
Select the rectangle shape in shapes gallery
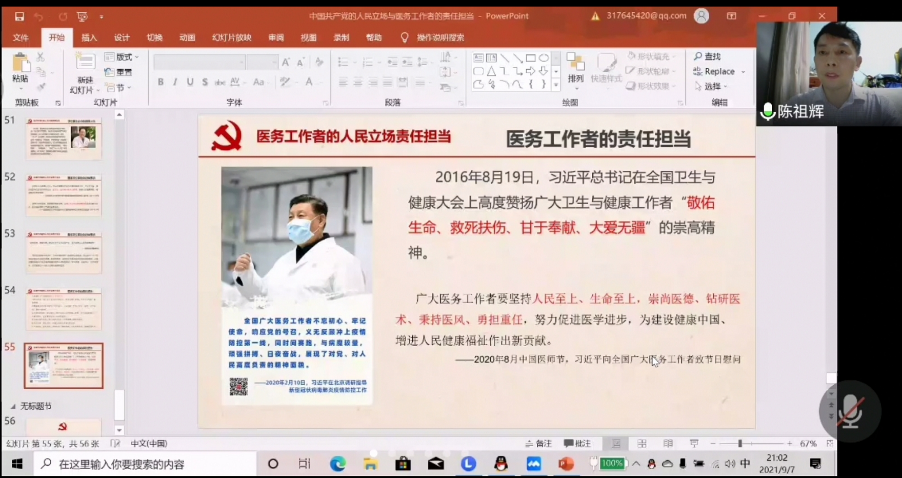530,58
